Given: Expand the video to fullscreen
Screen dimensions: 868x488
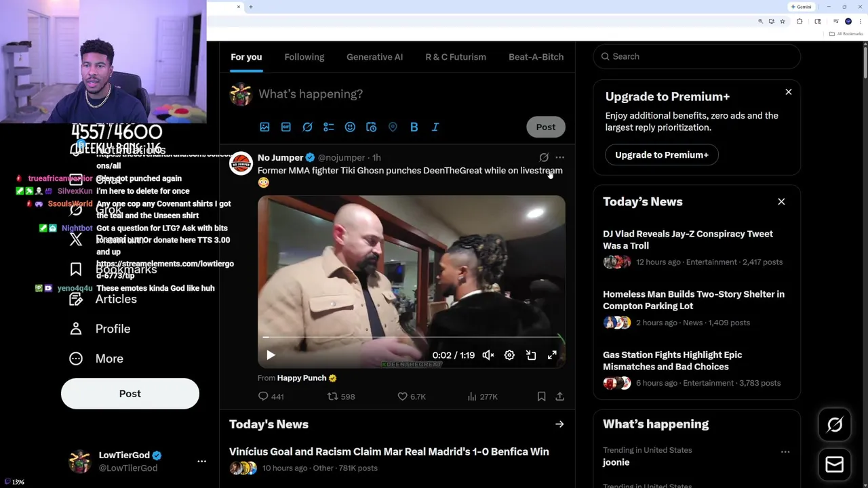Looking at the screenshot, I should [x=552, y=355].
